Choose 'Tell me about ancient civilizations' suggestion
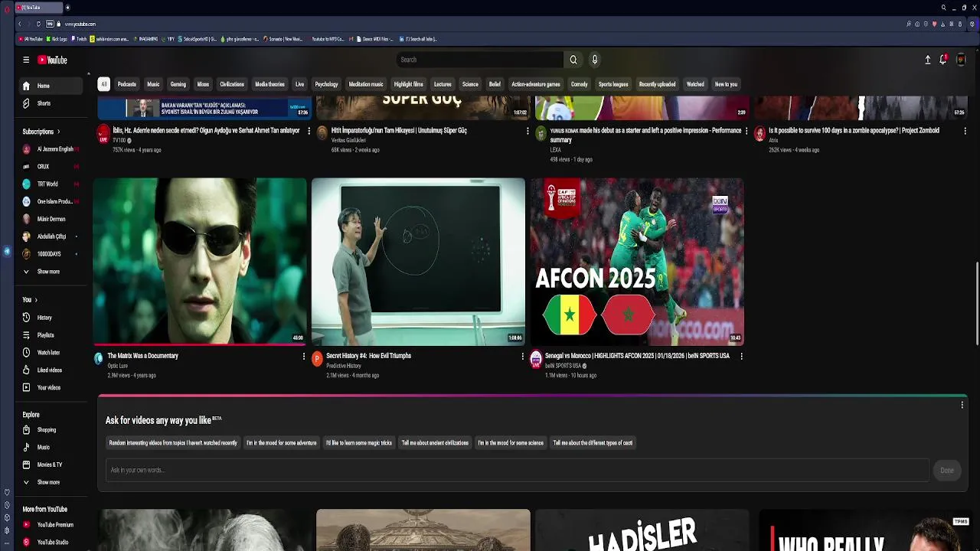This screenshot has width=980, height=551. pyautogui.click(x=435, y=443)
